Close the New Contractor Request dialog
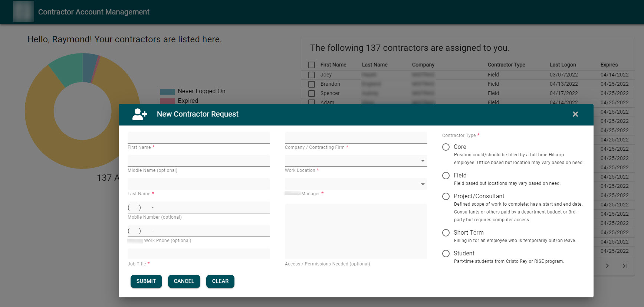The height and width of the screenshot is (307, 644). [x=575, y=114]
